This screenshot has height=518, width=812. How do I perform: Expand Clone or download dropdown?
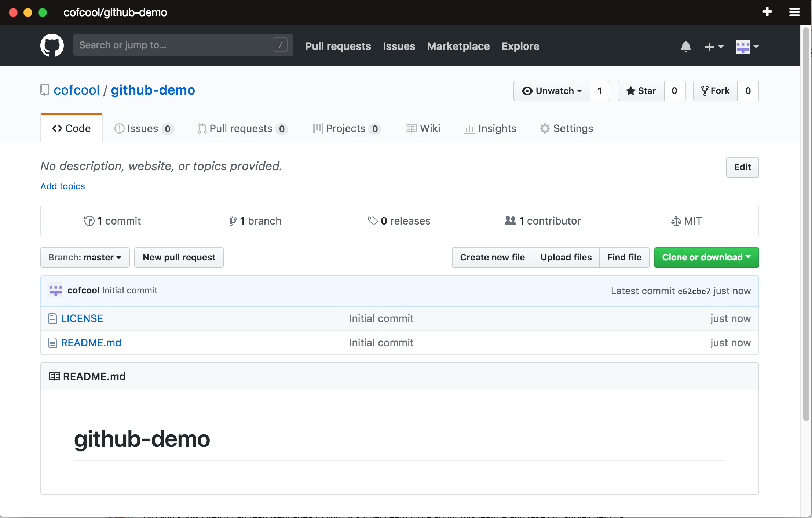(x=706, y=258)
